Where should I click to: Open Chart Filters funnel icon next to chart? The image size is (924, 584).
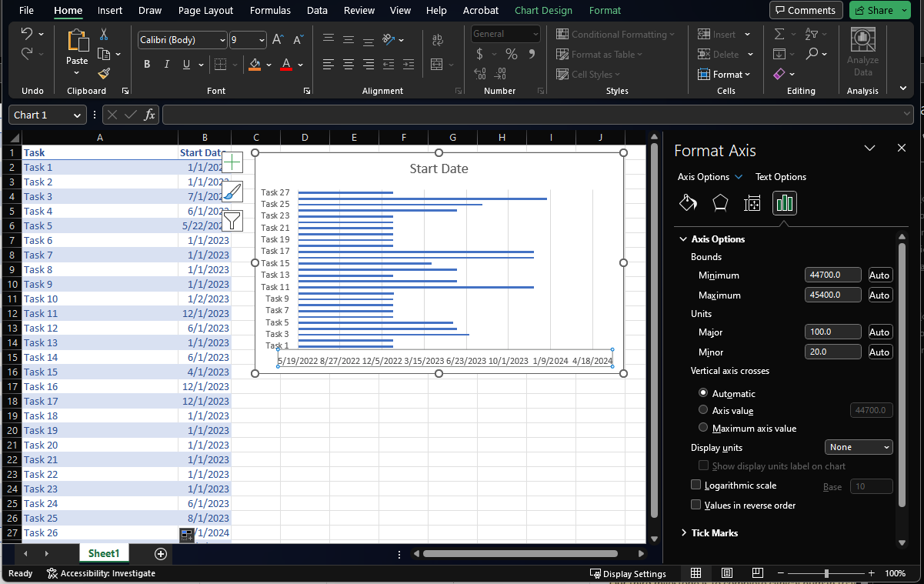click(x=232, y=220)
